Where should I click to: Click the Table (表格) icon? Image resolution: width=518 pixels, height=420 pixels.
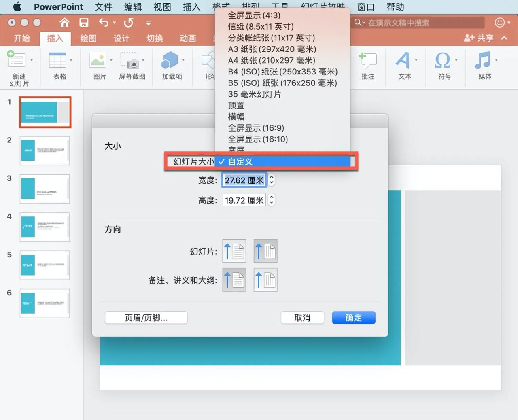pos(57,60)
